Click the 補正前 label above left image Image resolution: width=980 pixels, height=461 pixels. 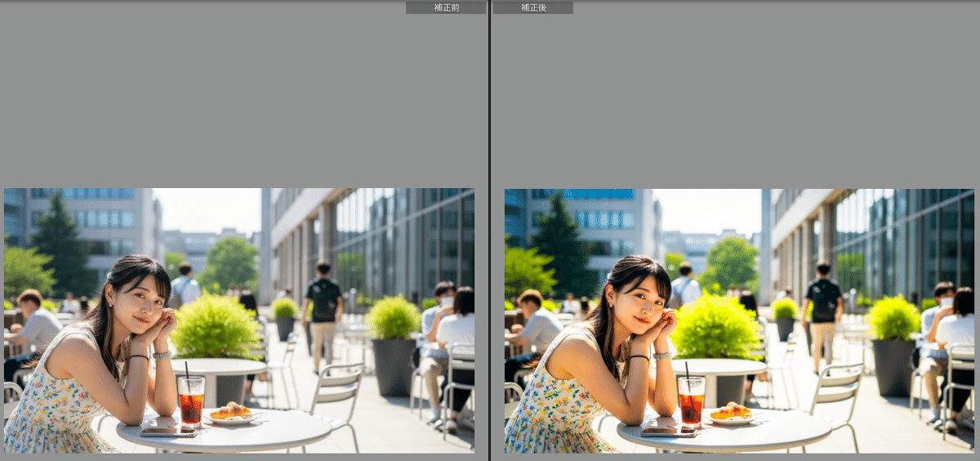point(446,7)
